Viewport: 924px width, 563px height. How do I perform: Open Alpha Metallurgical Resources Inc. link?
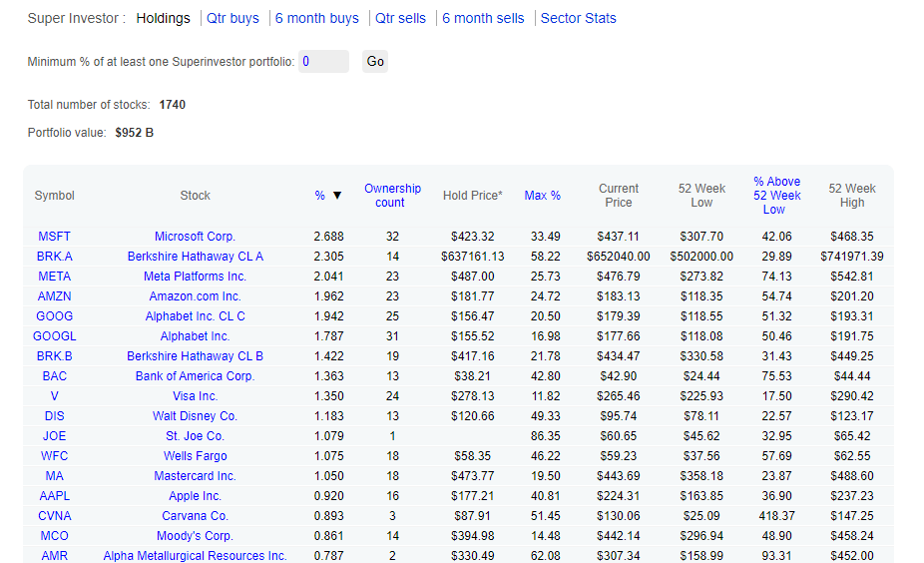click(x=195, y=556)
